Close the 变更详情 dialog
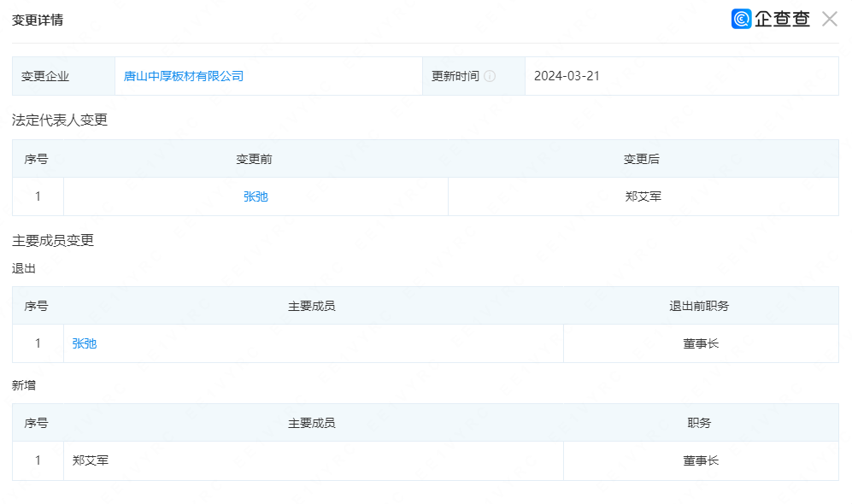 tap(830, 19)
